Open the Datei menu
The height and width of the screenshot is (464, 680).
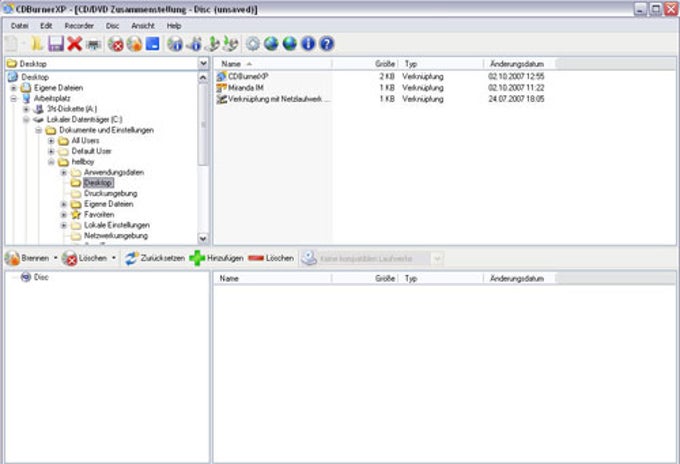[20, 26]
